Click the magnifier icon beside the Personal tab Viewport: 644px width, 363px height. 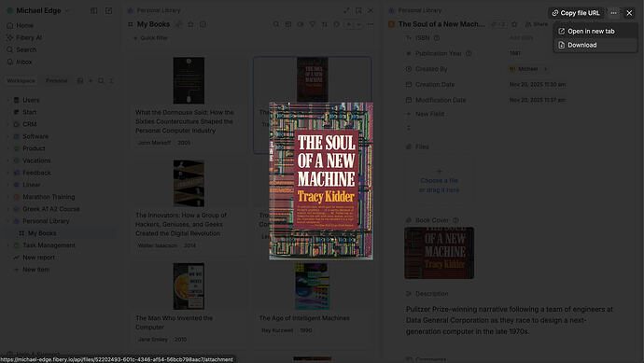click(101, 81)
